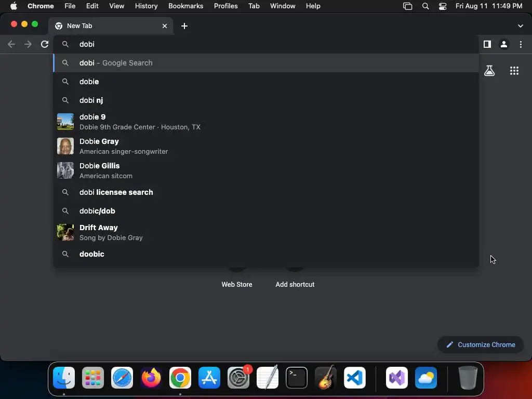Open a new tab with plus button

pyautogui.click(x=184, y=26)
